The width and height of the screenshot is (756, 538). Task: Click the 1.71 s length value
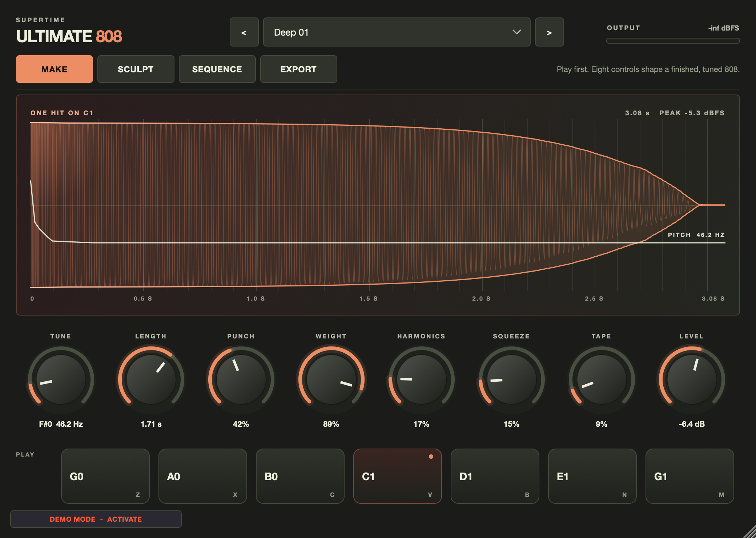coord(151,424)
